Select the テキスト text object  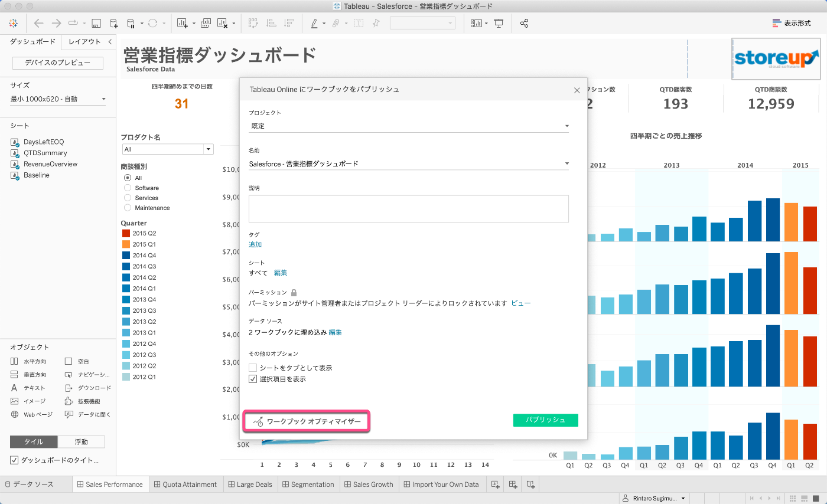coord(28,388)
